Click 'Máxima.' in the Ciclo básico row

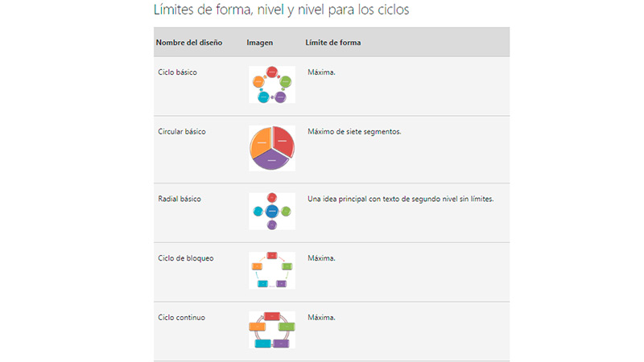tap(321, 72)
